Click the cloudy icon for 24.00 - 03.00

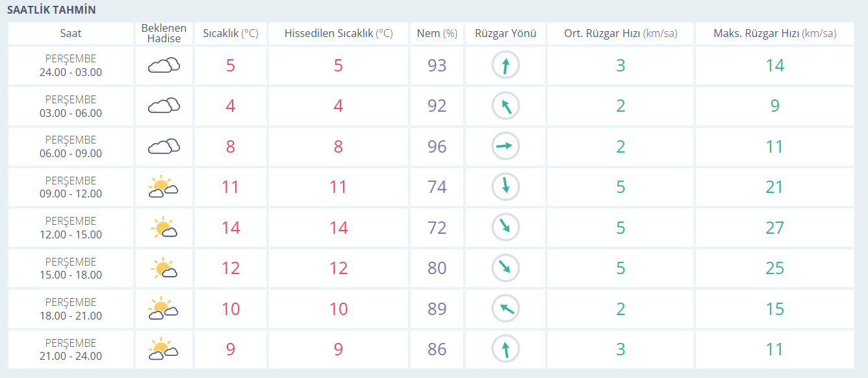[x=164, y=66]
